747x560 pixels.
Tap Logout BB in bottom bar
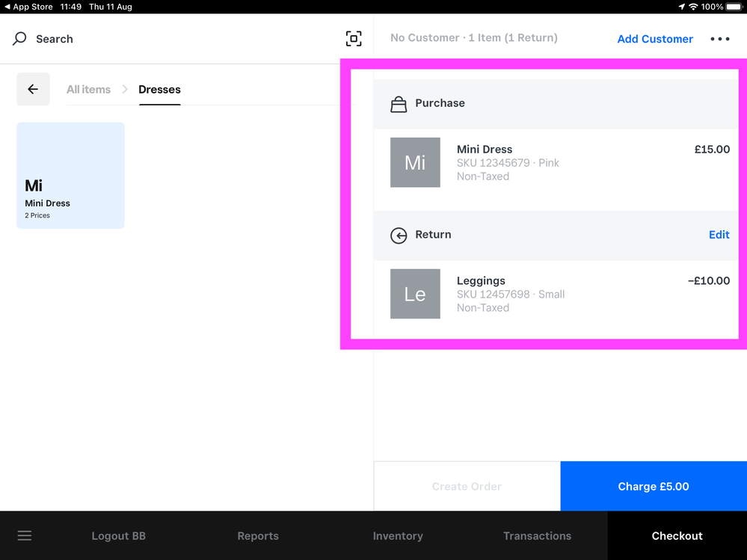coord(118,536)
